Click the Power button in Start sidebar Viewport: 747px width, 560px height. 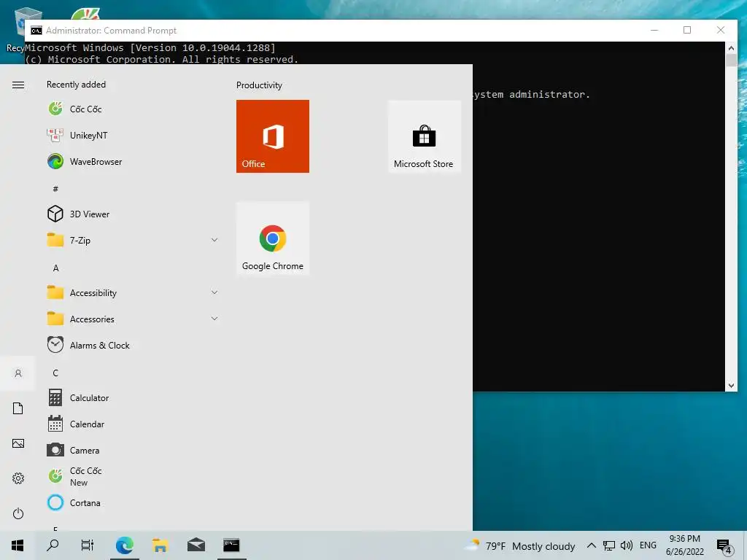[x=18, y=513]
